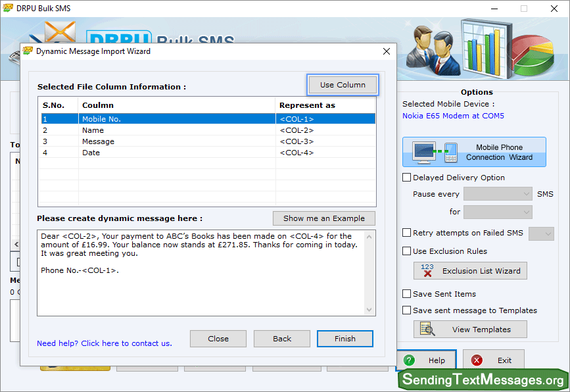Viewport: 570px width, 392px height.
Task: Click the computer-phone connection icon
Action: pyautogui.click(x=435, y=152)
